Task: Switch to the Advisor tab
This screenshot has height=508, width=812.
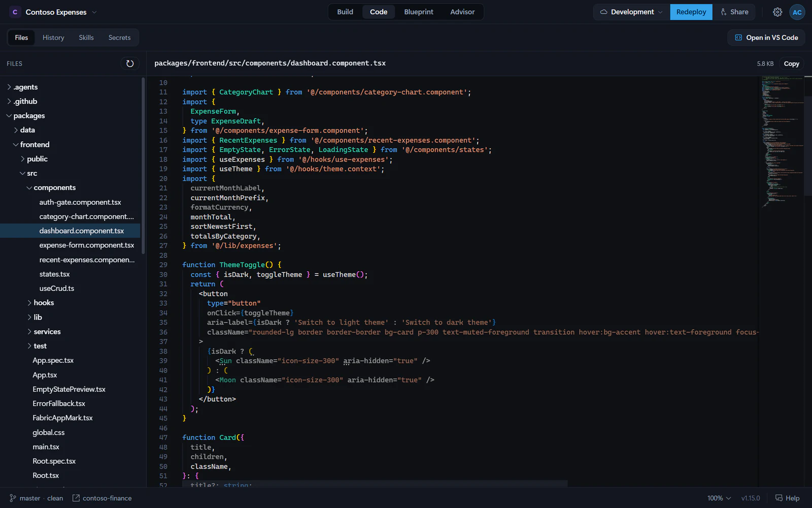Action: pos(462,12)
